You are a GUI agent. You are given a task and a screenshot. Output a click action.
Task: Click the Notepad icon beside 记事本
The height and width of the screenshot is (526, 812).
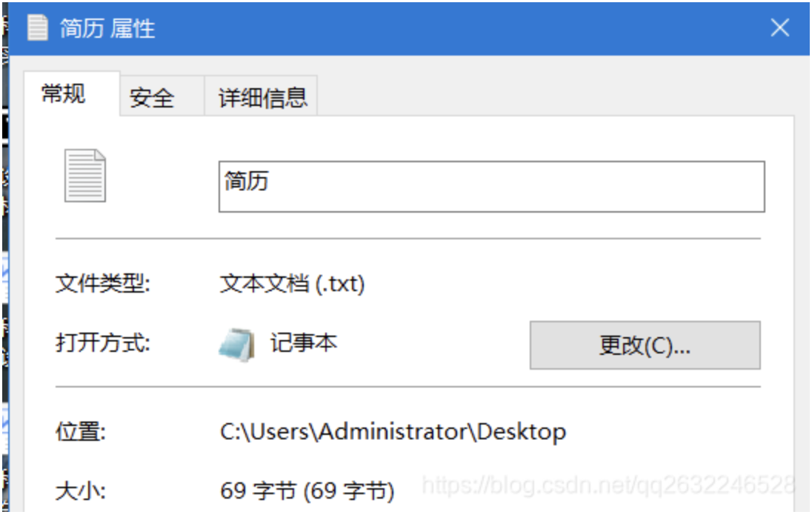(236, 344)
